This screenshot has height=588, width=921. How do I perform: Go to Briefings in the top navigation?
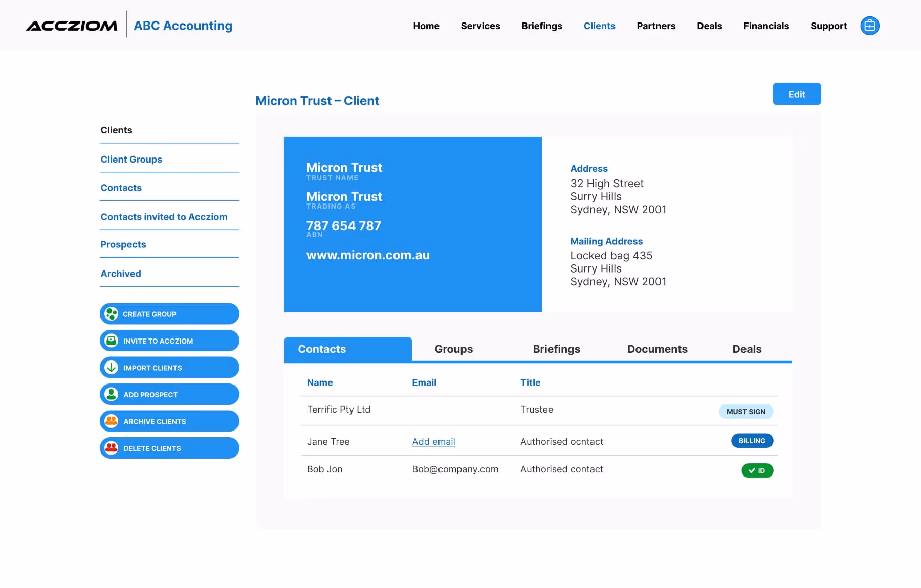[542, 26]
